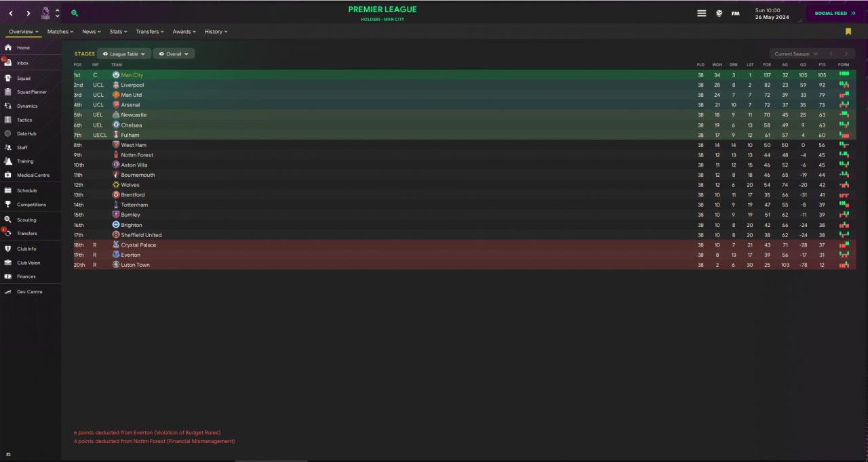Screen dimensions: 868x462
Task: Open the Social Feed button
Action: [835, 13]
